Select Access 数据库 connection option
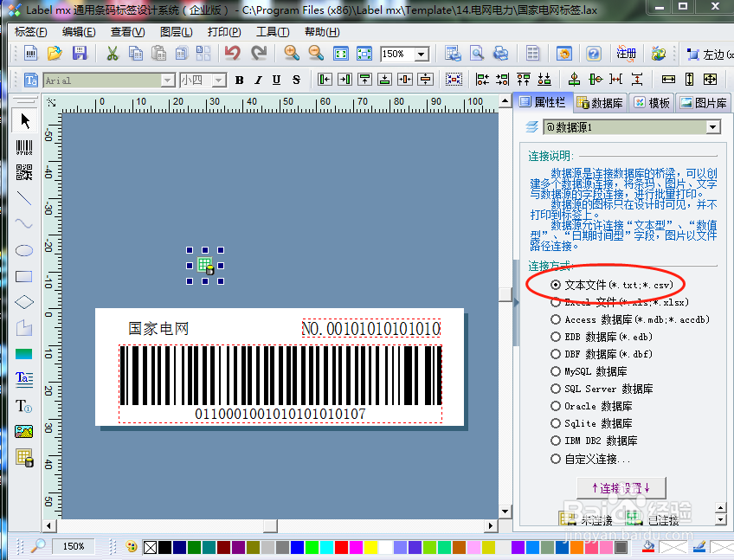Screen dimensions: 734x560 [x=630, y=319]
